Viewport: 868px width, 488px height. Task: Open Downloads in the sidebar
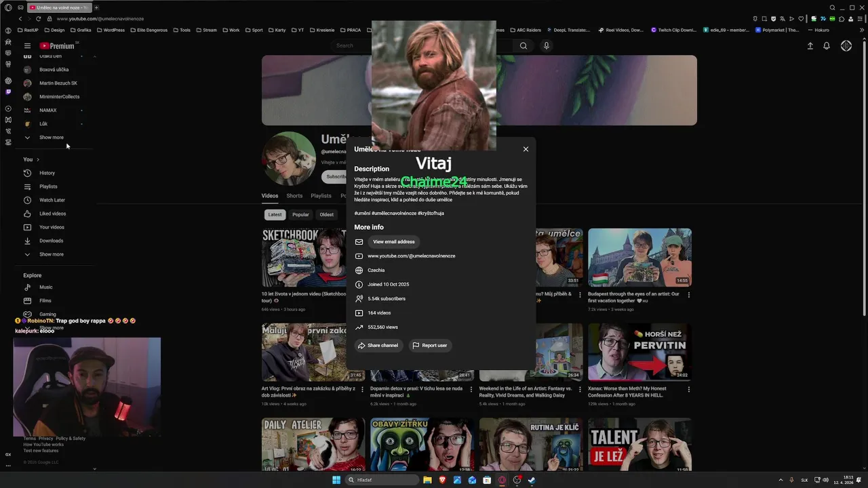pyautogui.click(x=51, y=241)
